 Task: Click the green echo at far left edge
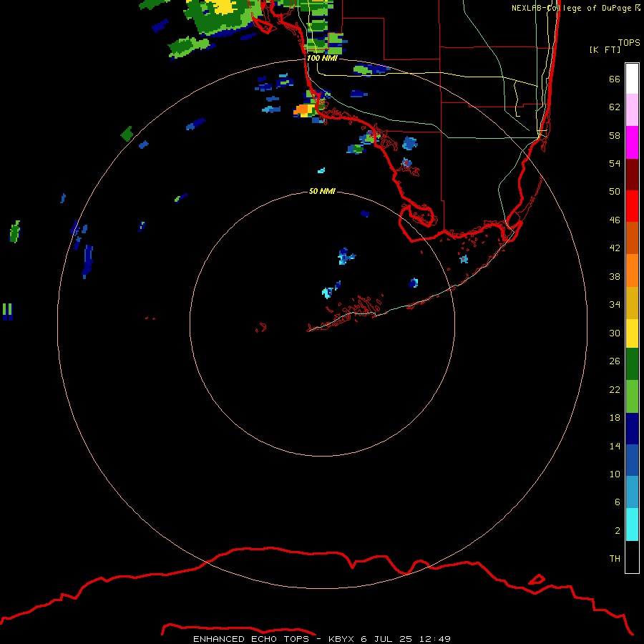(x=15, y=232)
